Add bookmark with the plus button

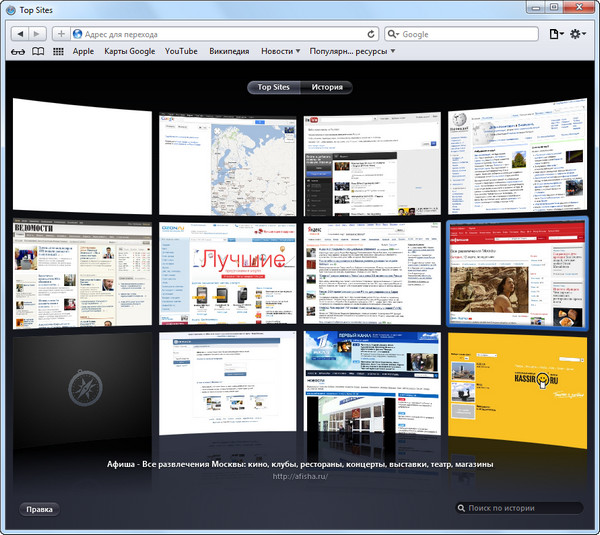pos(61,34)
